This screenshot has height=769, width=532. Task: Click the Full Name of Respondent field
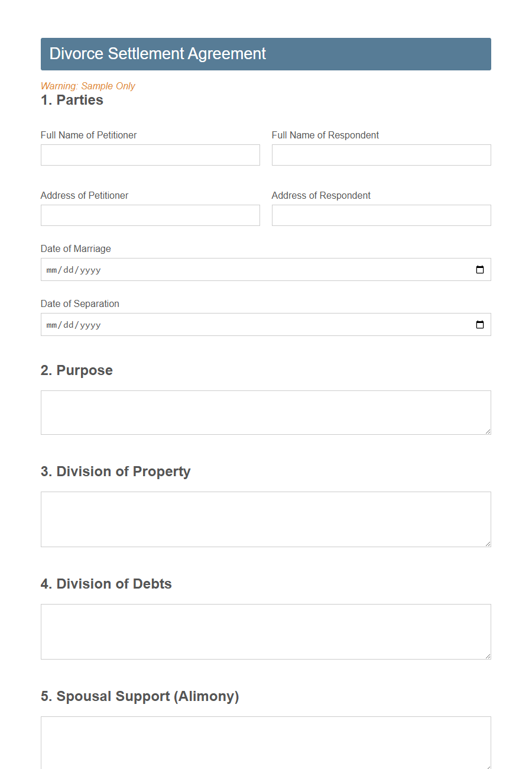pyautogui.click(x=381, y=155)
